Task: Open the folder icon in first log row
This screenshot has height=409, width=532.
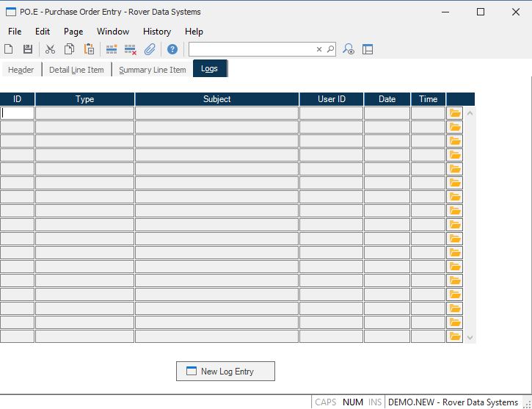Action: (x=455, y=113)
